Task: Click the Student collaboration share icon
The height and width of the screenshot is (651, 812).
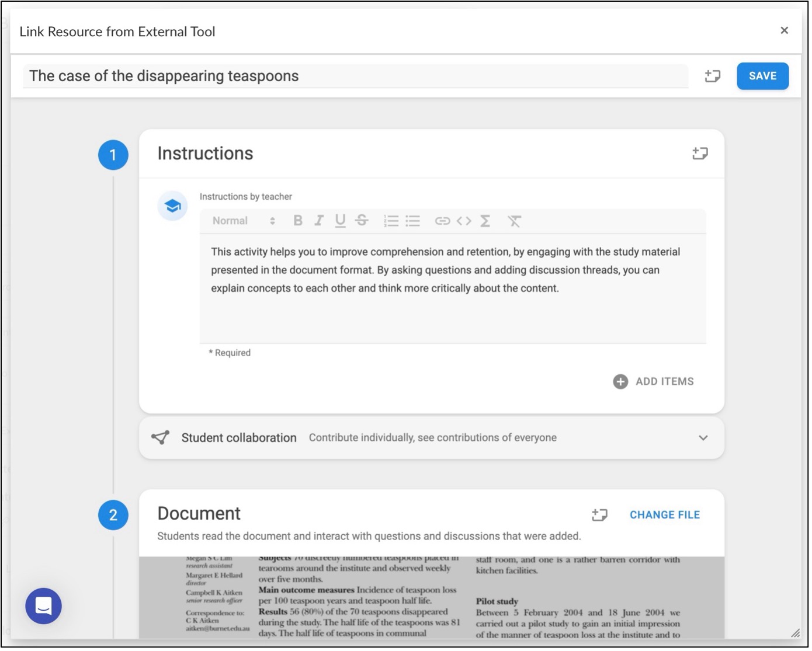Action: click(x=161, y=437)
